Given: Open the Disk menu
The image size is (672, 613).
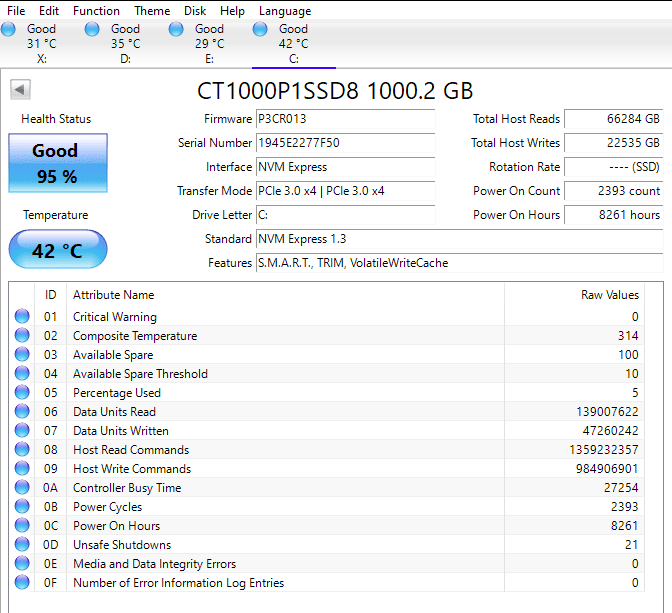Looking at the screenshot, I should coord(195,11).
